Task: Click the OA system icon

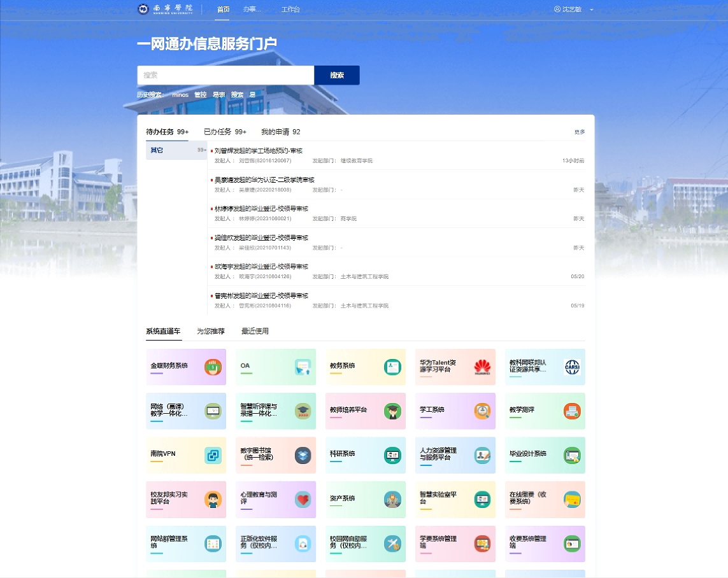Action: click(303, 367)
